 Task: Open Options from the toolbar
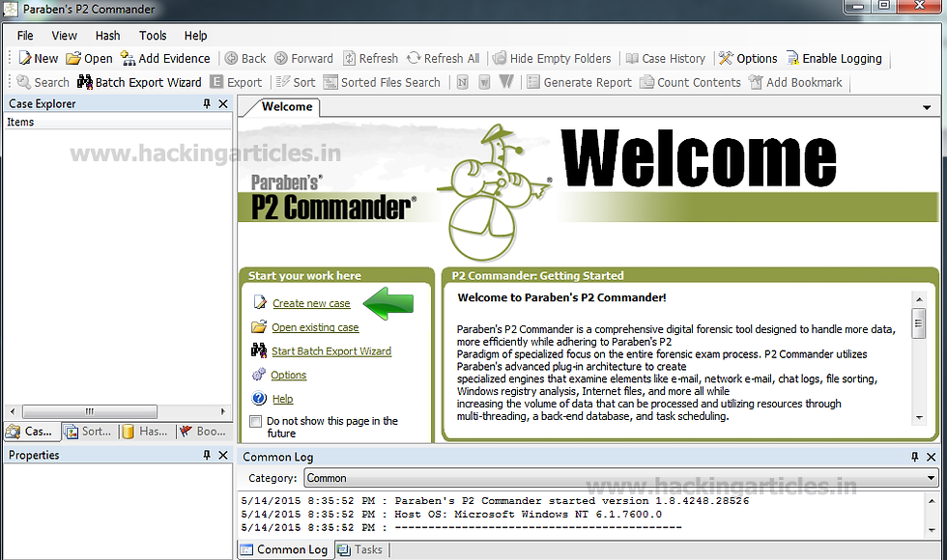click(x=748, y=59)
